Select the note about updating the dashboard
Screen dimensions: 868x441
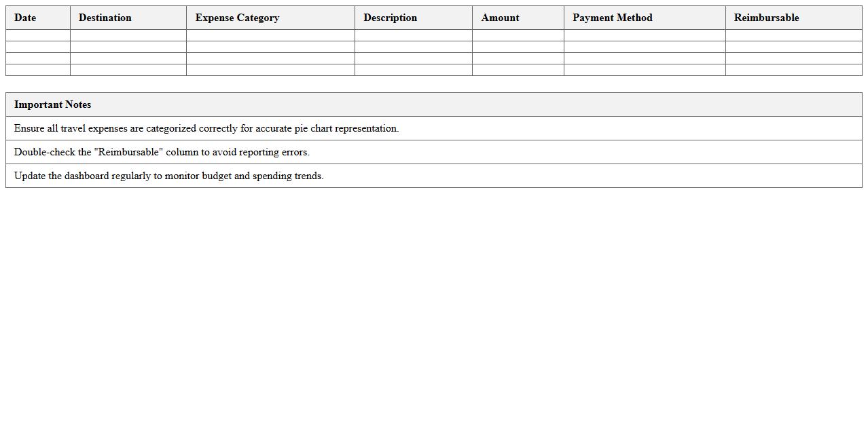coord(168,176)
